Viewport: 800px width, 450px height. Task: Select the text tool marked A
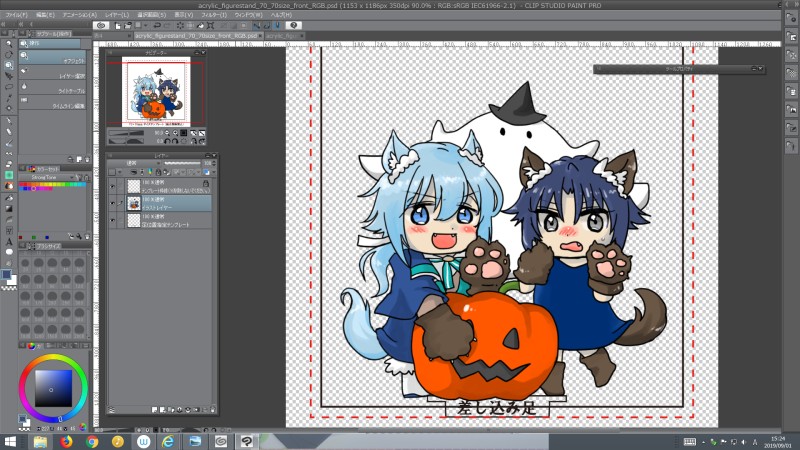[x=9, y=241]
